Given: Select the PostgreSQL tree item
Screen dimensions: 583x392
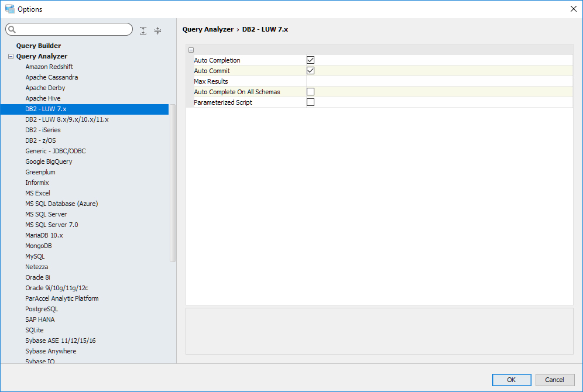Looking at the screenshot, I should pos(42,309).
